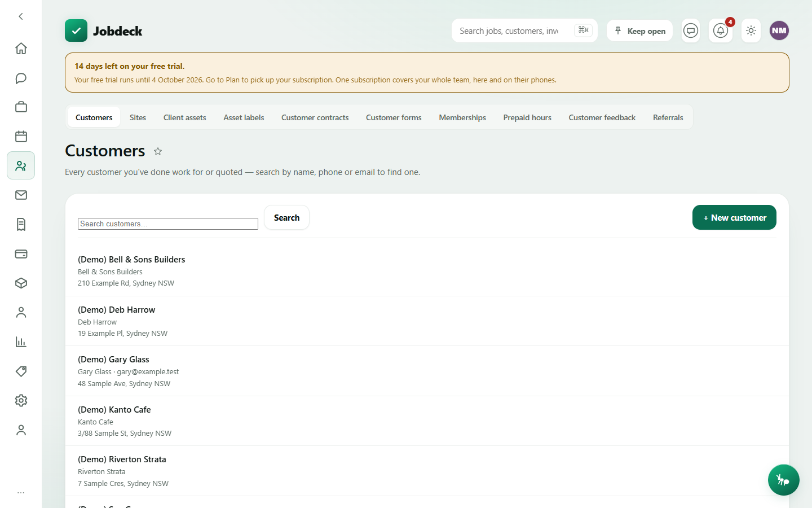This screenshot has width=812, height=508.
Task: Open the (Demo) Gary Glass customer
Action: (x=427, y=371)
